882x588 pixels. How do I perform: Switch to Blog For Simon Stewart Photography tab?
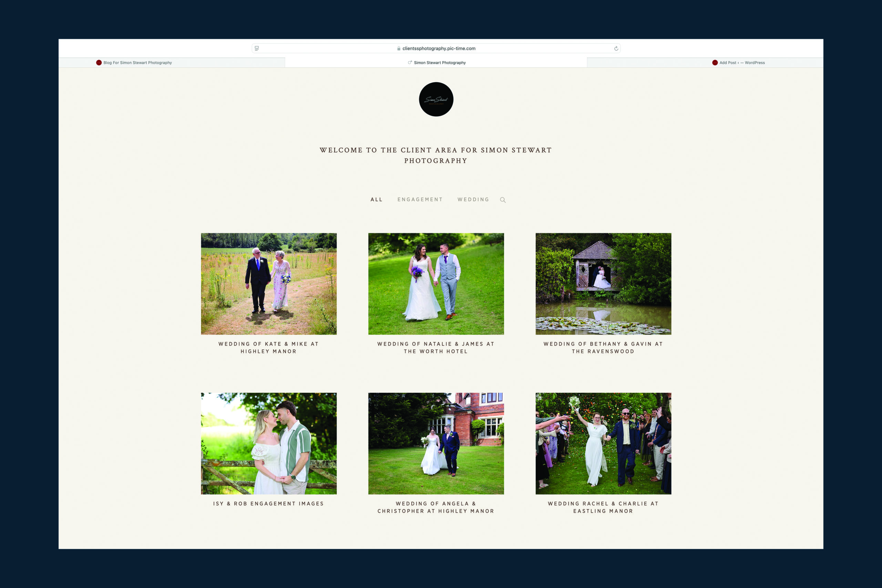click(172, 63)
